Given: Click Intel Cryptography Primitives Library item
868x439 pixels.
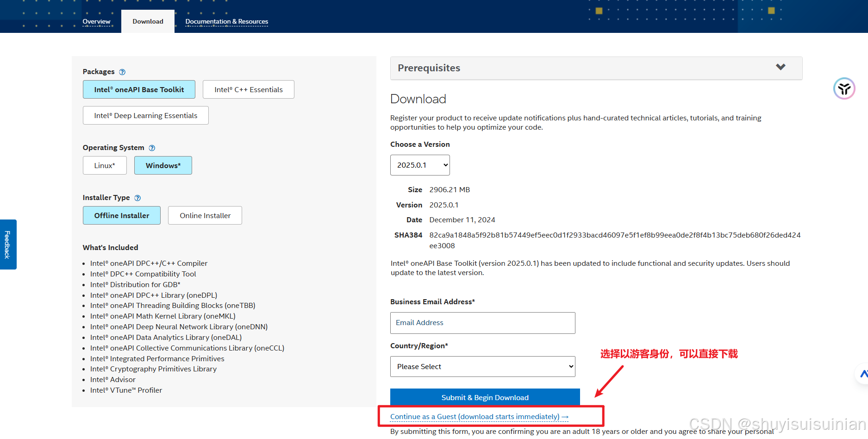Looking at the screenshot, I should click(153, 369).
